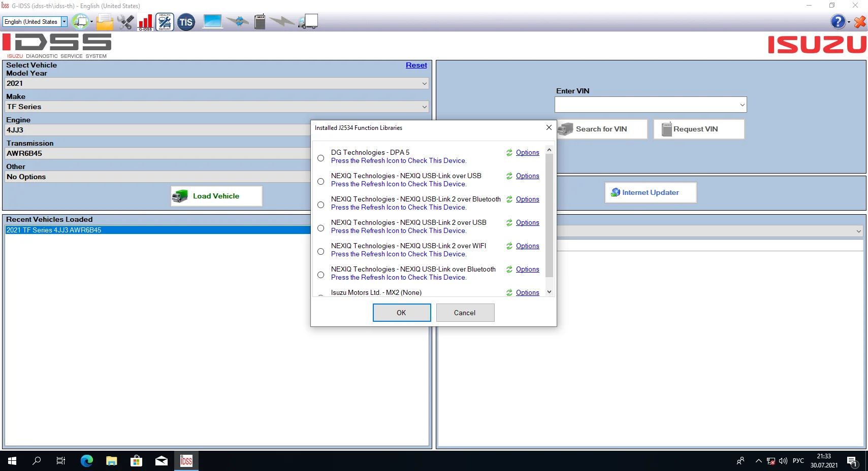The width and height of the screenshot is (868, 471).
Task: Select recent vehicle 2021 TF Series 4JJ3 AWR6B45
Action: pos(158,230)
